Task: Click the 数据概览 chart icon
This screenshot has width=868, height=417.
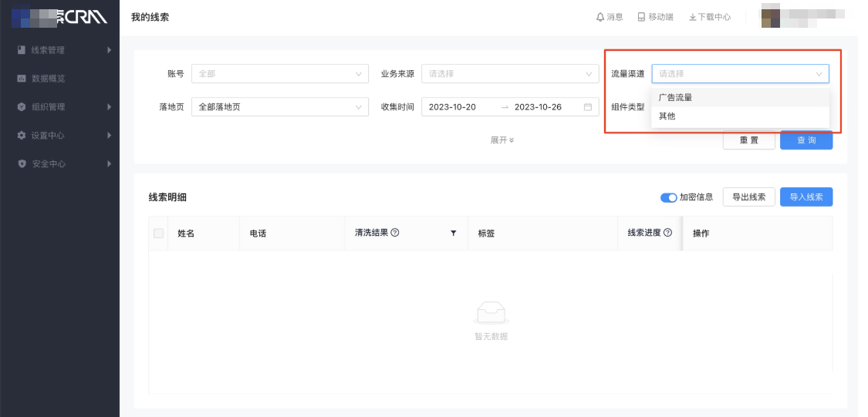Action: coord(22,79)
